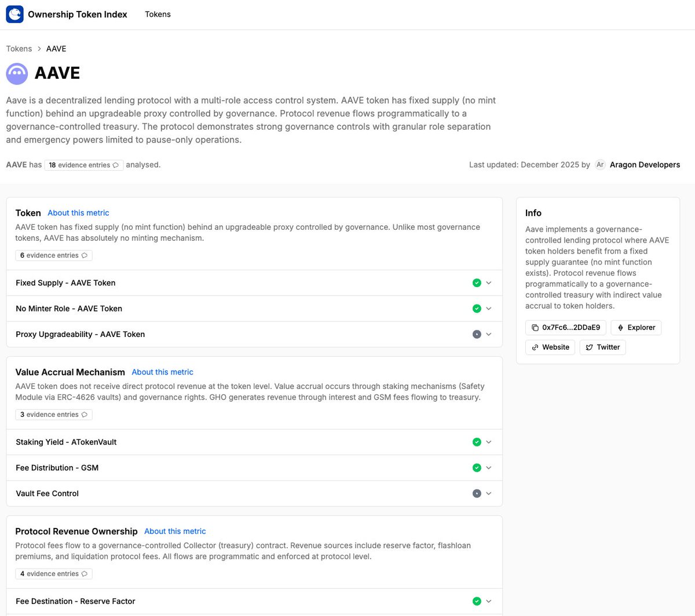Click the 'No Minter Role - AAVE Token' label
Viewport: 695px width, 616px height.
coord(69,309)
